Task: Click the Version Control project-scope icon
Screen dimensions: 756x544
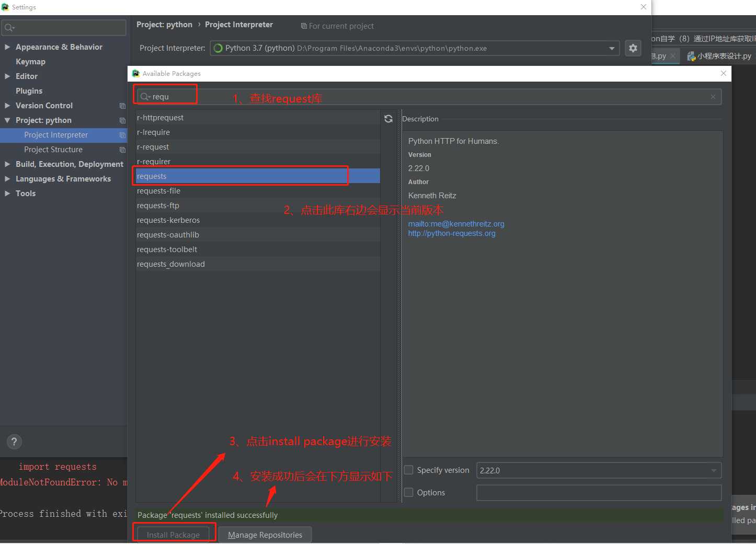Action: pos(122,106)
